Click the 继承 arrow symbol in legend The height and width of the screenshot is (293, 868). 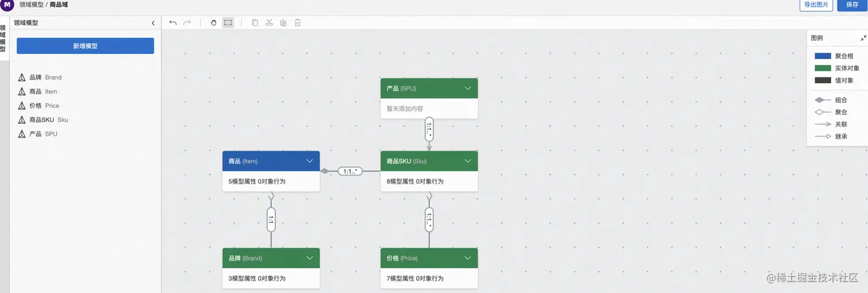tap(823, 136)
